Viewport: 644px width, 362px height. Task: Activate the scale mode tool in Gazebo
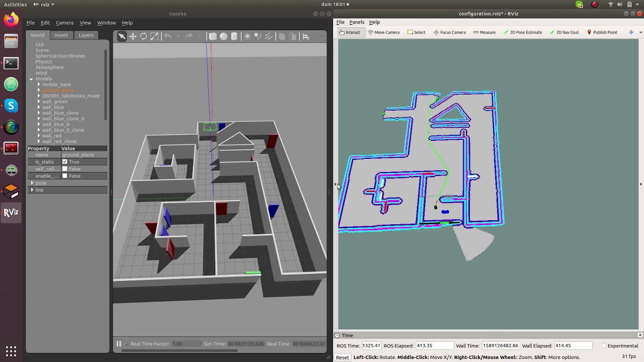pyautogui.click(x=154, y=36)
